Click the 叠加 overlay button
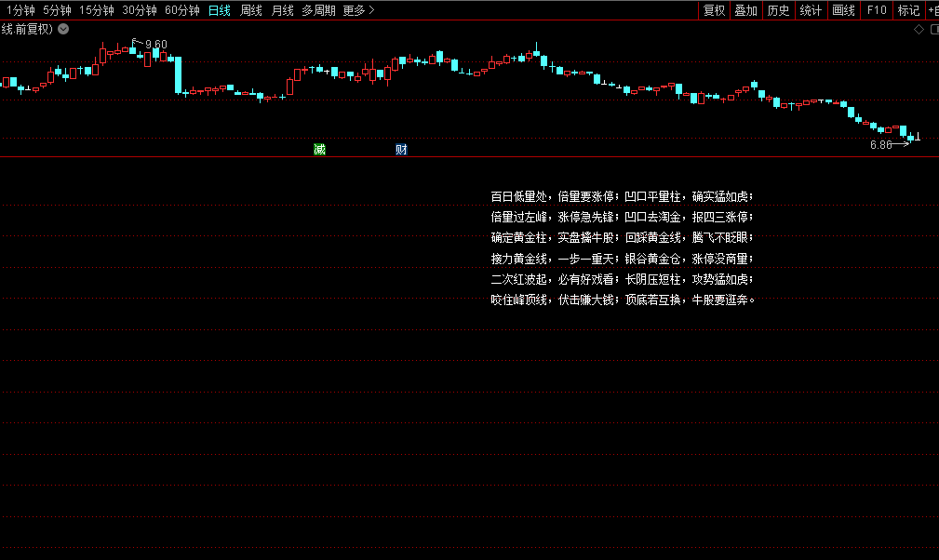Image resolution: width=939 pixels, height=560 pixels. pos(745,10)
